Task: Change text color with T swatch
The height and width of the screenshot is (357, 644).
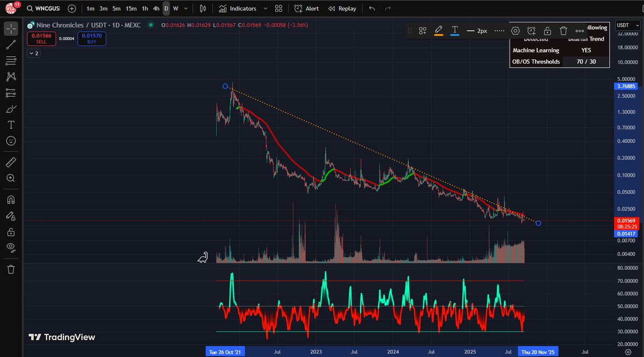Action: pyautogui.click(x=455, y=31)
